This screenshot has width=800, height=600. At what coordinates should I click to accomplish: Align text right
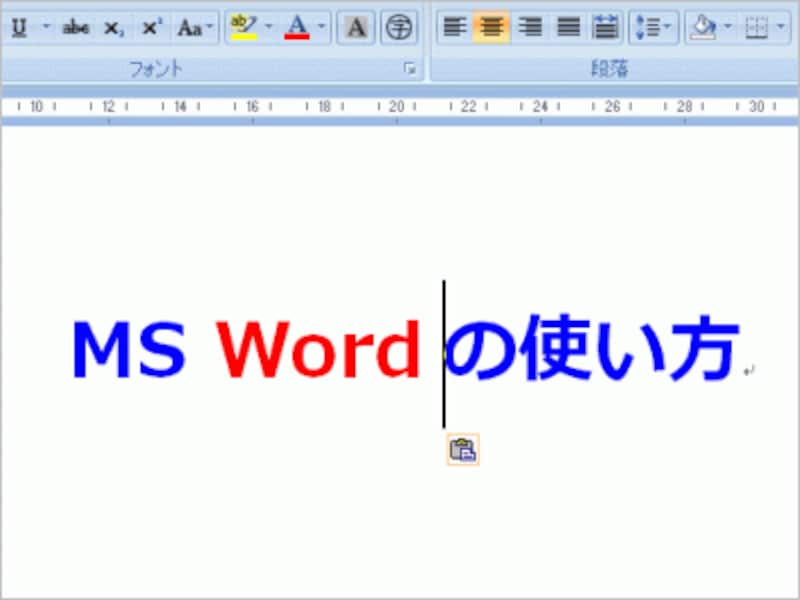[x=530, y=27]
